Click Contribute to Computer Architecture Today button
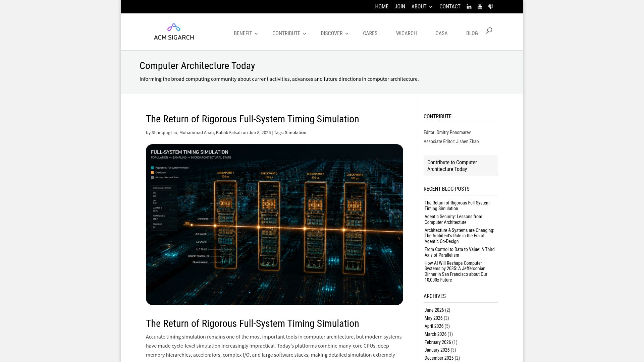 pyautogui.click(x=461, y=166)
